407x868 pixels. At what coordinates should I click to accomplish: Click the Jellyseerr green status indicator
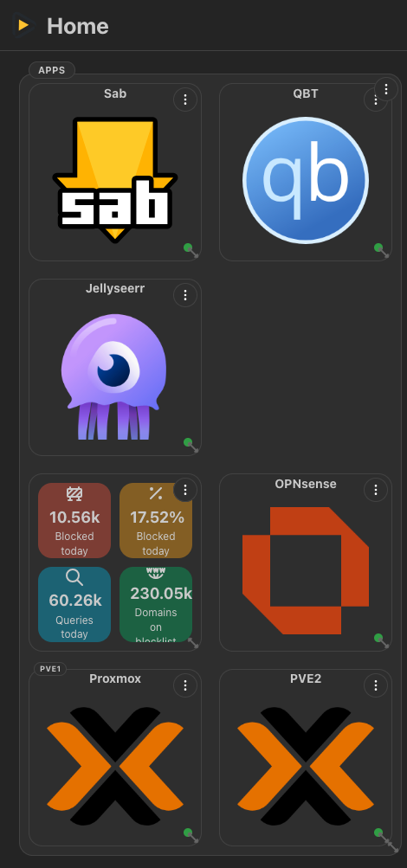pos(188,442)
